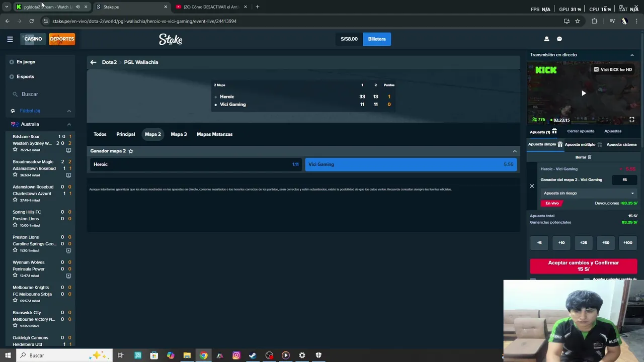Select the Mapa 3 tab
Screen dimensions: 644x362
(179, 134)
